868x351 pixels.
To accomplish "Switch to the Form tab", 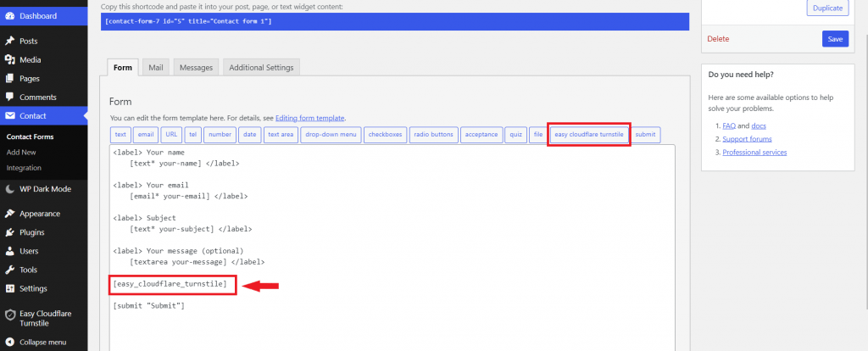I will click(123, 68).
